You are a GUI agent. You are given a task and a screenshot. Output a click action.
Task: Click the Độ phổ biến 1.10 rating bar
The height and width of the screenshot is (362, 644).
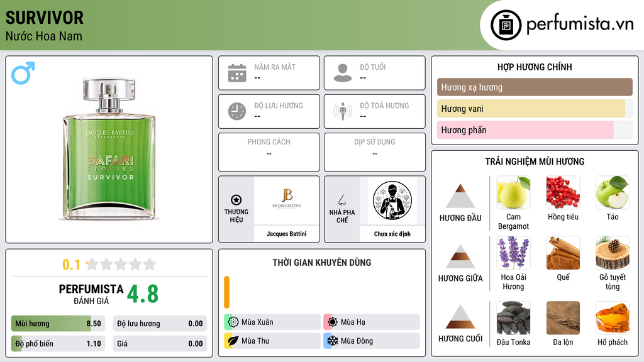click(58, 344)
